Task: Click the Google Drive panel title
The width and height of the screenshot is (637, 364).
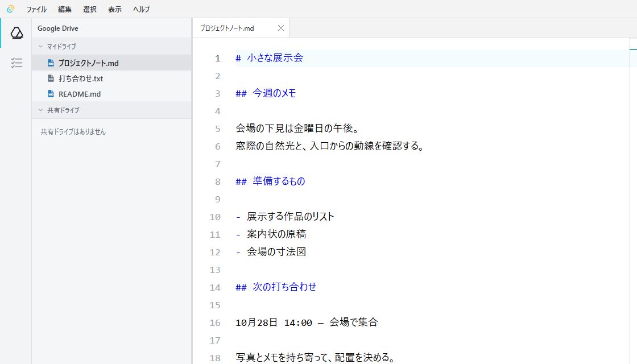Action: point(57,28)
